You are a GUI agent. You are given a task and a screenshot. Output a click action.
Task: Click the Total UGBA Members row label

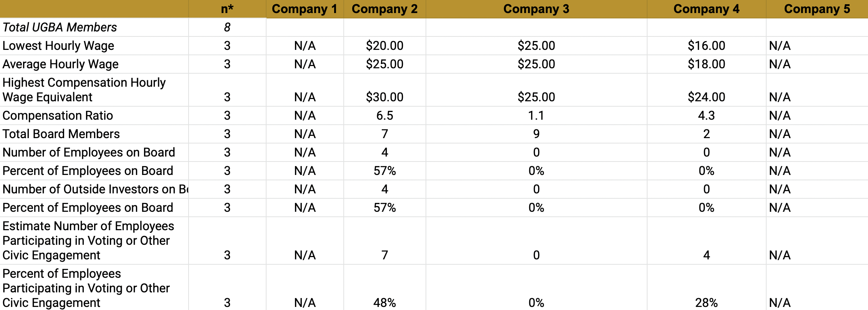coord(60,27)
